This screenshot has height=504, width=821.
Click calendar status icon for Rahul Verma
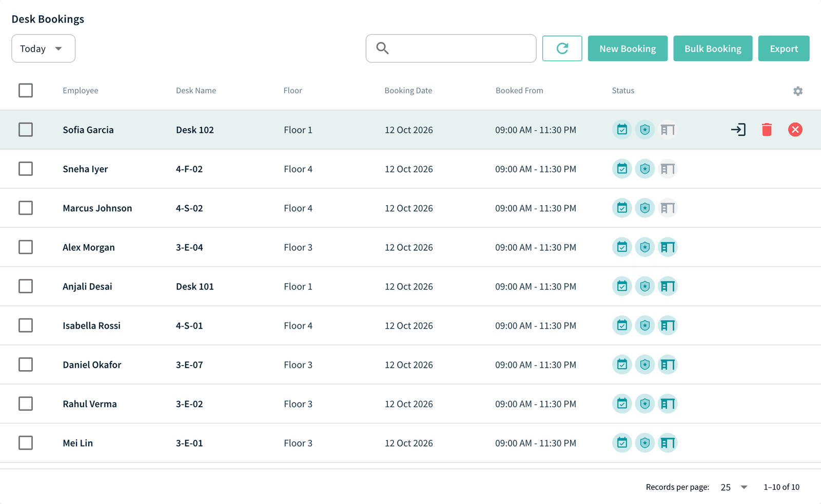point(622,404)
